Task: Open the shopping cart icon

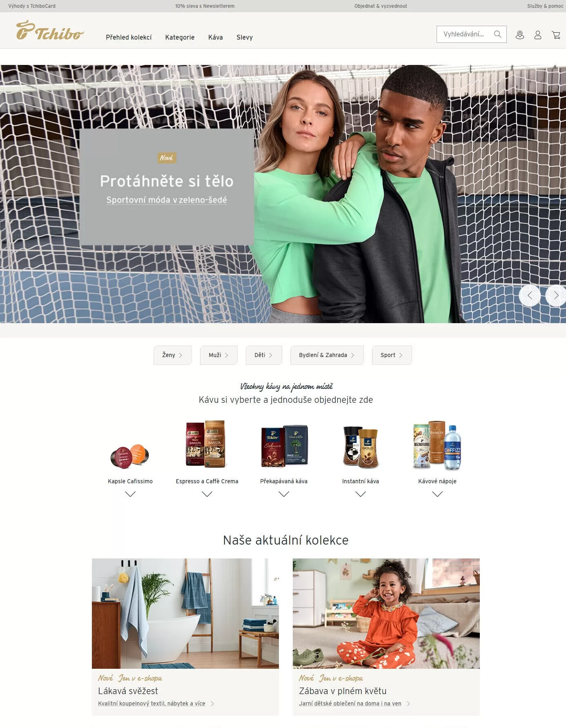Action: 556,35
